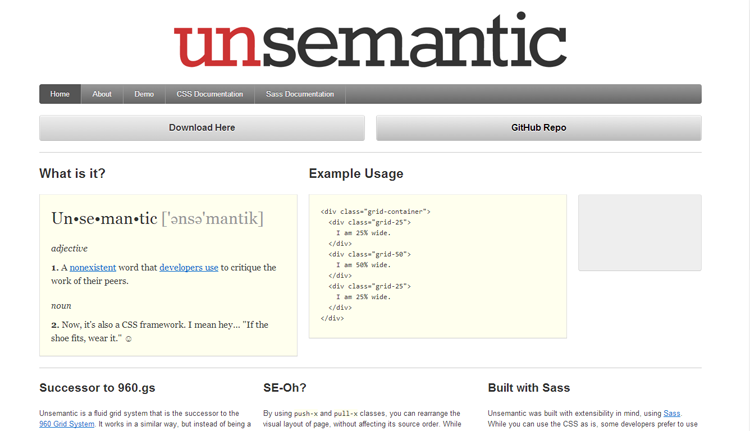750x431 pixels.
Task: Follow the 'nonexistent' link in the definition
Action: [x=93, y=267]
